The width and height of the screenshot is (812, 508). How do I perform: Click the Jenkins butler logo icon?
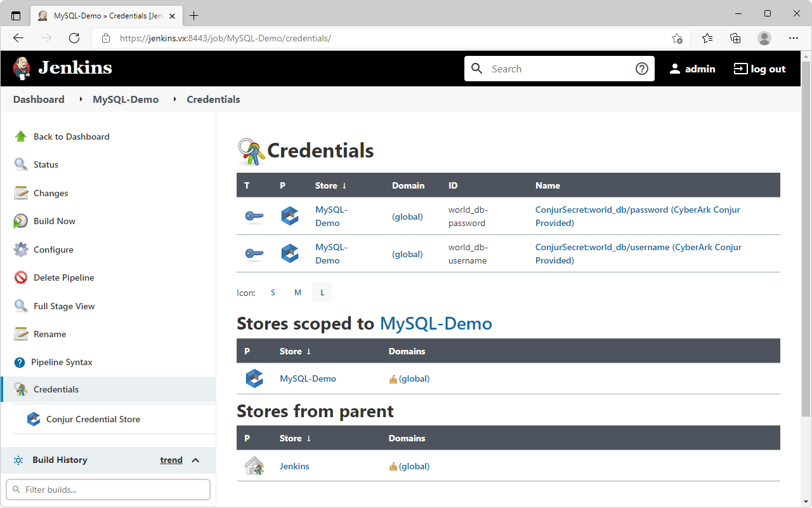22,67
